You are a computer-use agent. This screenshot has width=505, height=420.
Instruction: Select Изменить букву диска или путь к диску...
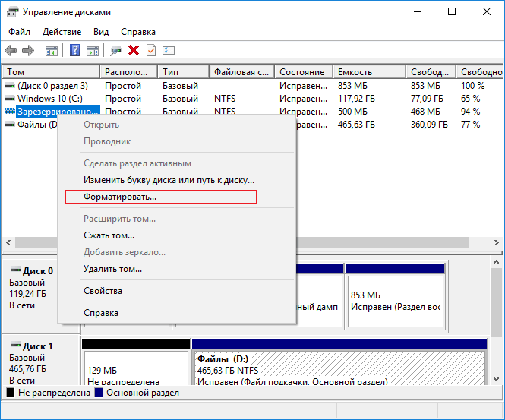[x=169, y=180]
